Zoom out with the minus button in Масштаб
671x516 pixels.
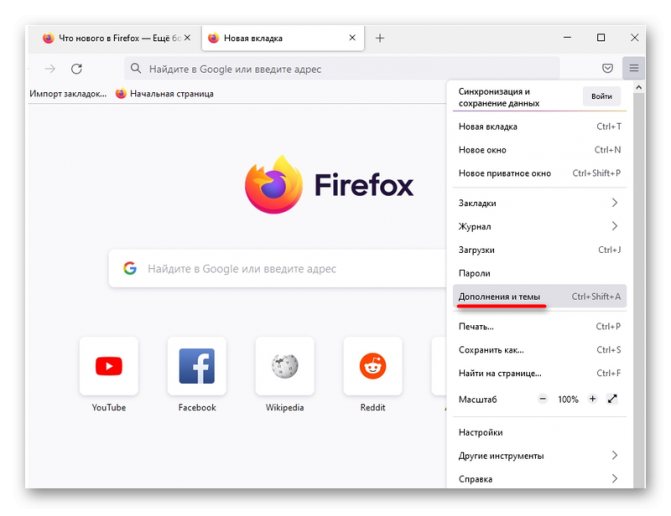click(x=543, y=399)
